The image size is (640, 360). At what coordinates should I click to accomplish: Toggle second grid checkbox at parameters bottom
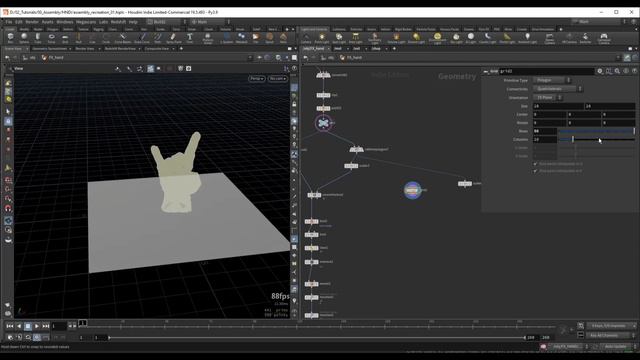(x=535, y=171)
